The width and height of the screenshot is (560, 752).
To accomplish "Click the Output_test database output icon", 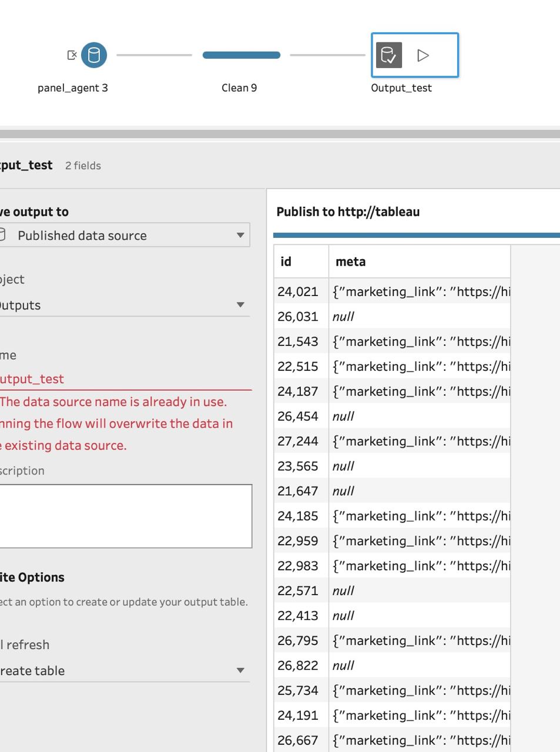I will [389, 55].
